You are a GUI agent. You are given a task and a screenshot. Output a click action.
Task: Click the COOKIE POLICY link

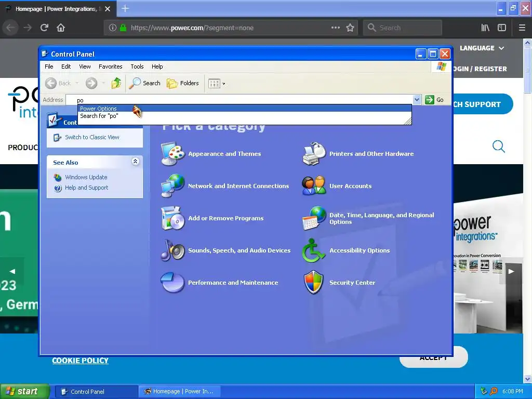pos(80,361)
